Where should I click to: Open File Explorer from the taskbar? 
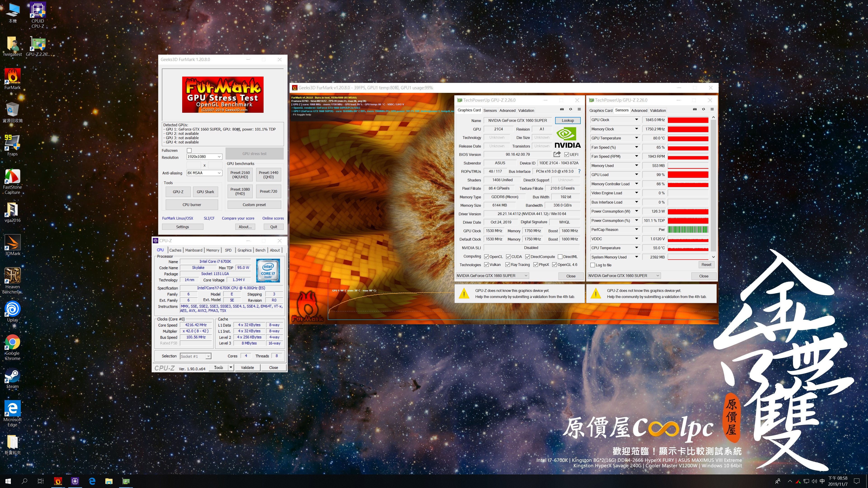tap(108, 481)
